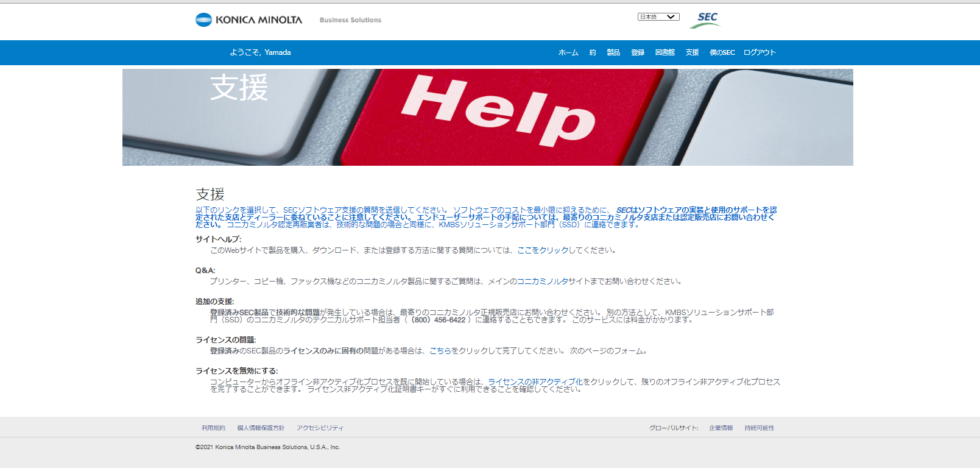This screenshot has width=980, height=468.
Task: Open the 日本語 language dropdown
Action: pos(658,17)
